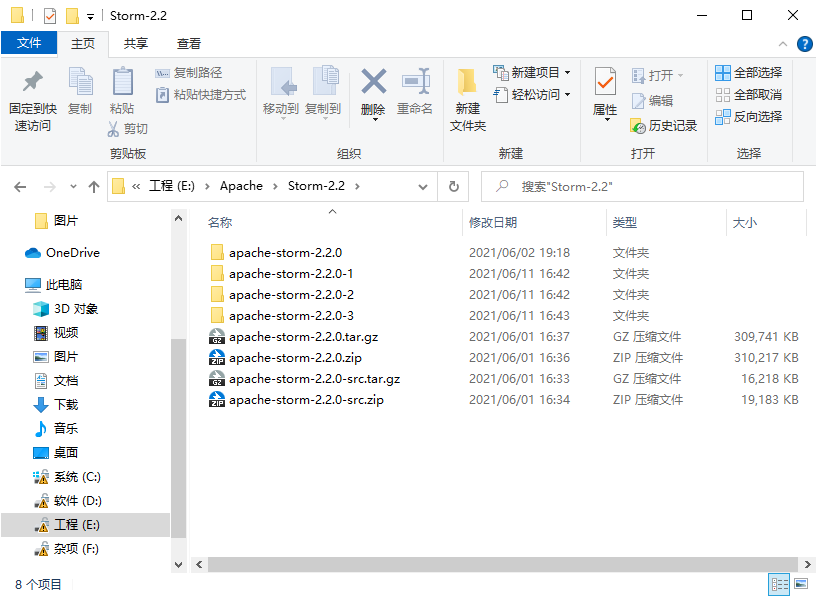Click the 新建文件夹 folder icon
This screenshot has width=817, height=597.
click(467, 82)
